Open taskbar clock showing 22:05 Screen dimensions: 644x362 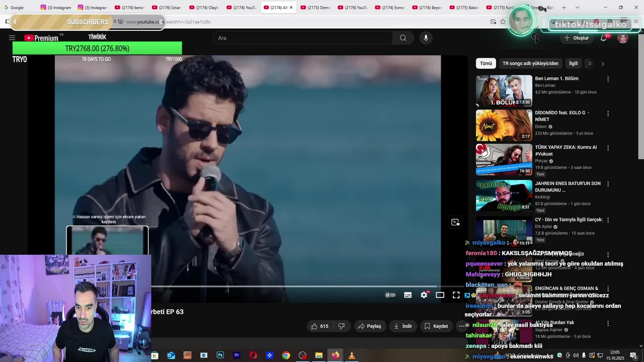point(615,355)
